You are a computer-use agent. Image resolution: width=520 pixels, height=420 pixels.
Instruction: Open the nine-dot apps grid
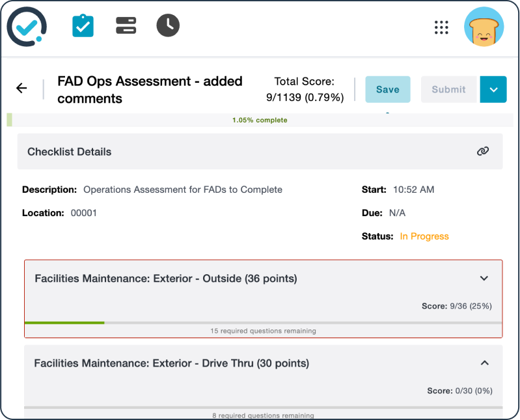(441, 27)
